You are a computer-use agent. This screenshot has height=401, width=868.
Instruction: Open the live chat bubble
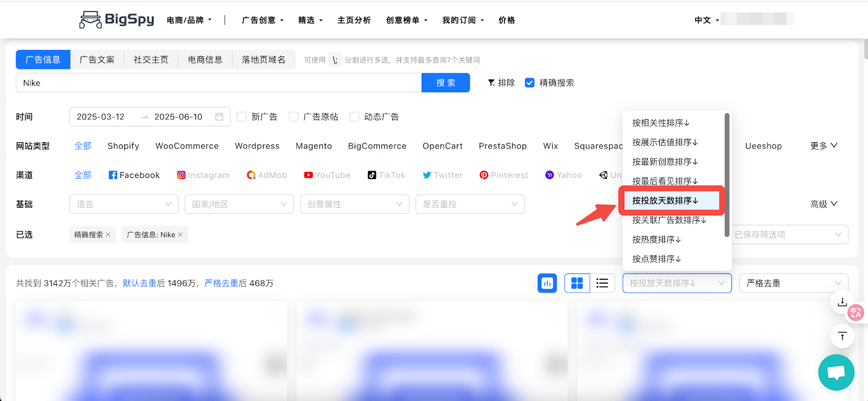tap(836, 372)
